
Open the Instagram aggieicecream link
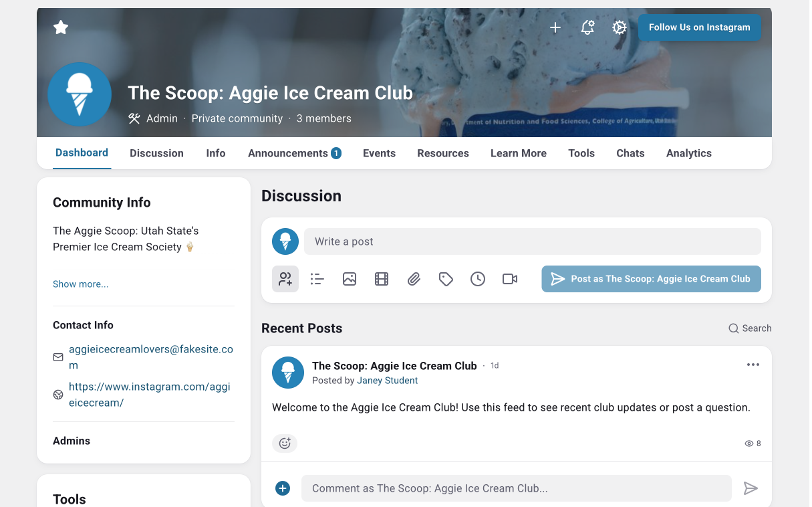[x=150, y=395]
